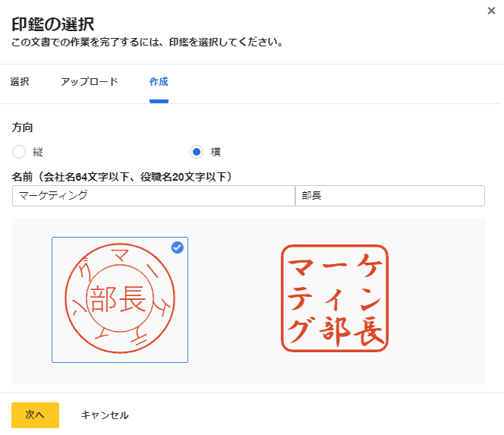504x435 pixels.
Task: Choose the 横 orientation radio button
Action: pyautogui.click(x=197, y=152)
